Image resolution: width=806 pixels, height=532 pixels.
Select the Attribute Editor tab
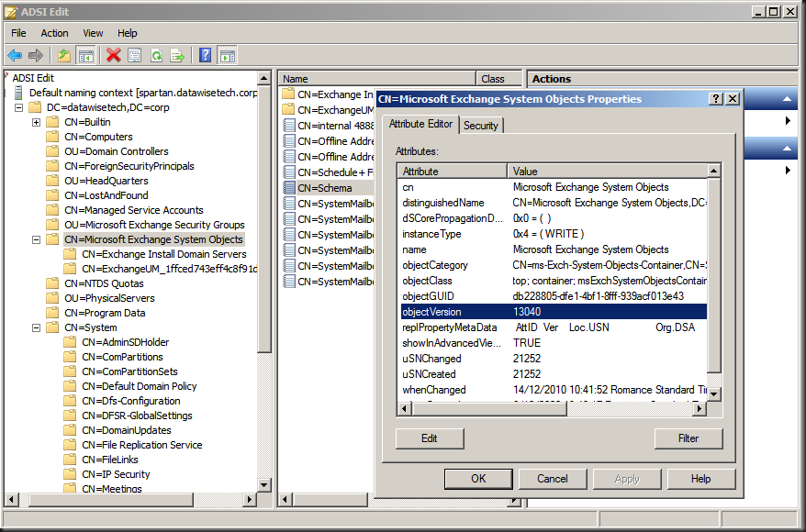420,124
